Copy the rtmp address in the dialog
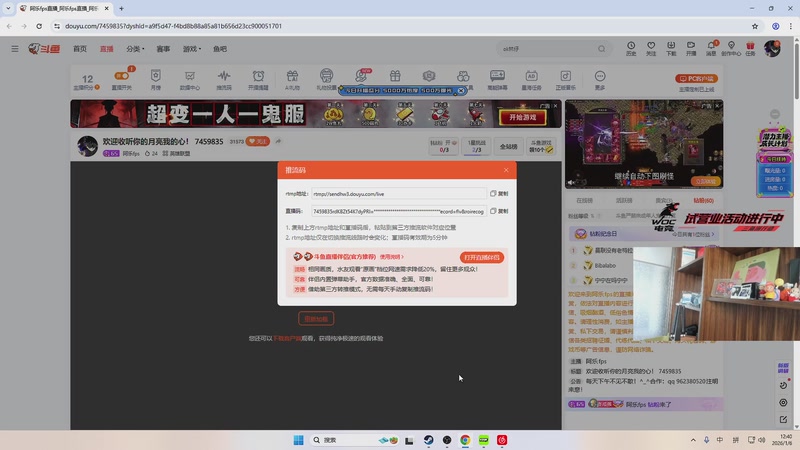 [499, 194]
